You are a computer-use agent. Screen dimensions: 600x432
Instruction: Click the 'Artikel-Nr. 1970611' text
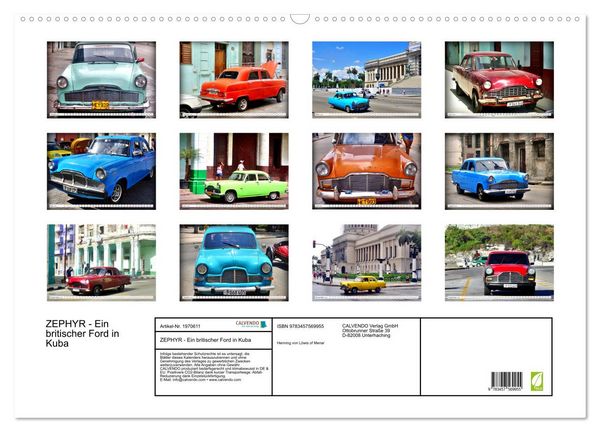180,326
